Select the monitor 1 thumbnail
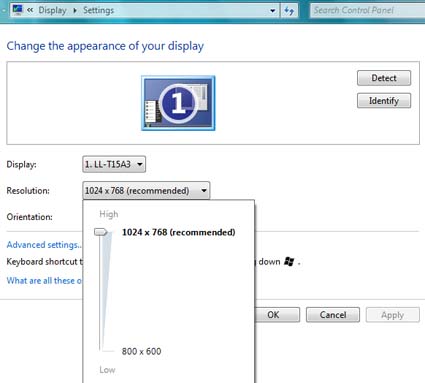 pyautogui.click(x=178, y=103)
